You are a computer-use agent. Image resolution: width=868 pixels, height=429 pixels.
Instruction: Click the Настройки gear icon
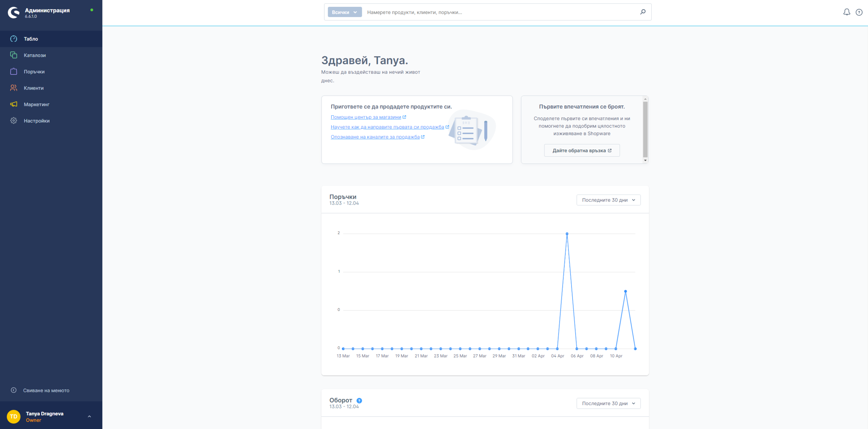click(x=14, y=121)
